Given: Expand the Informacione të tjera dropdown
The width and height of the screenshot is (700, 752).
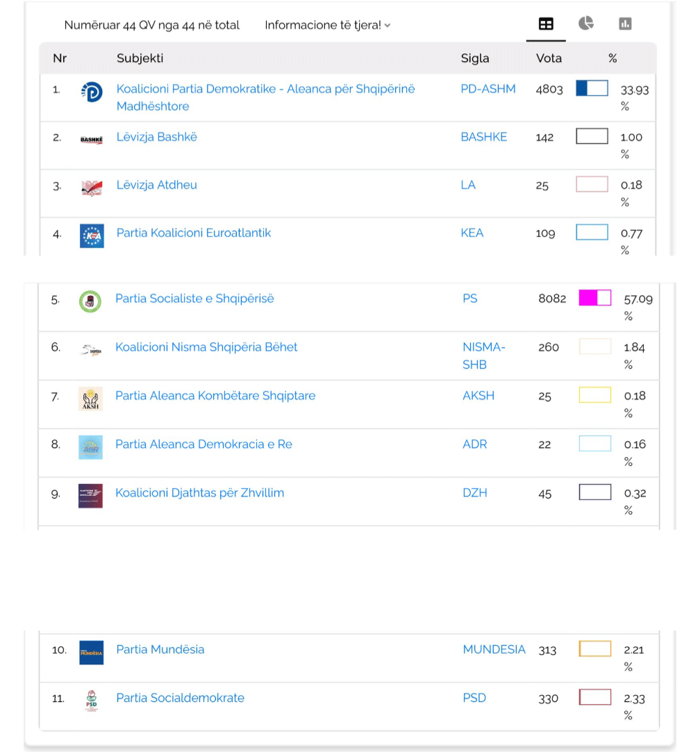Looking at the screenshot, I should (328, 25).
